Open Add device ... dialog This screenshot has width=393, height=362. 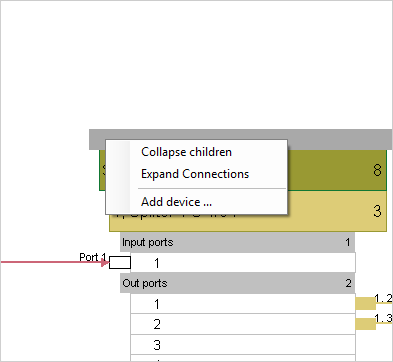[196, 202]
